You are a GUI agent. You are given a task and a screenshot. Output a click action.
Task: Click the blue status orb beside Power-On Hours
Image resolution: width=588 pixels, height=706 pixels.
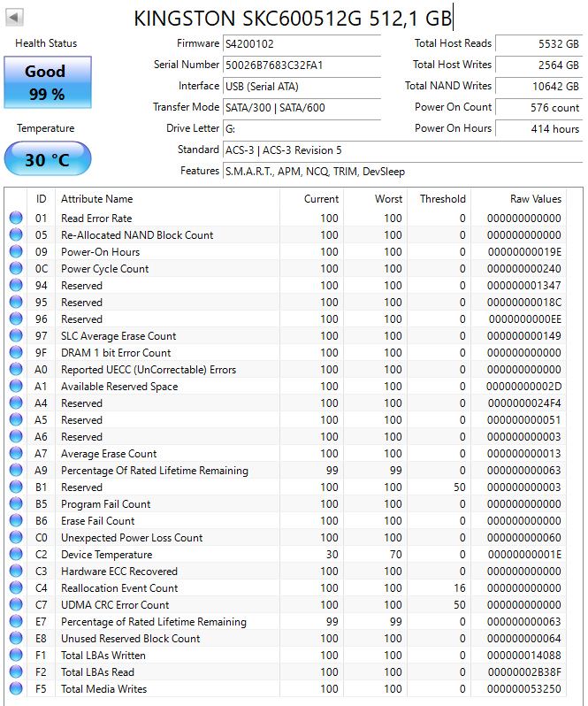(16, 252)
